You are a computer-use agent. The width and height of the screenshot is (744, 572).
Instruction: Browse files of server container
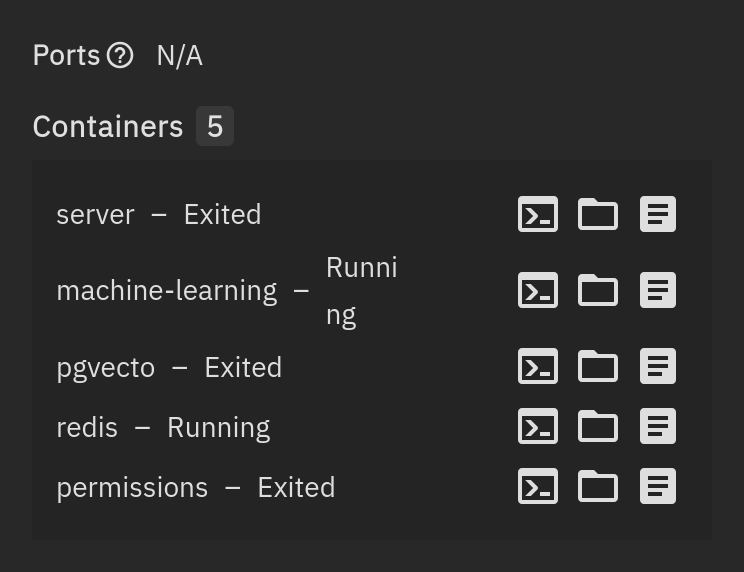pyautogui.click(x=598, y=215)
